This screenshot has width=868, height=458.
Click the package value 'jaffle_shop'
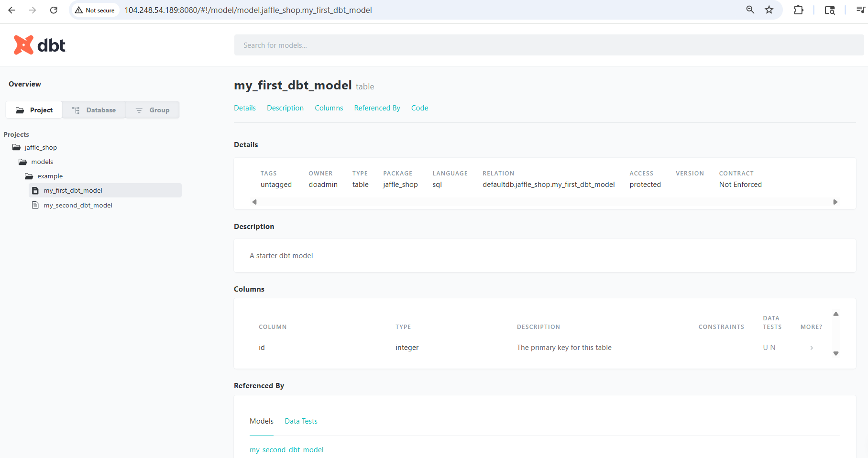point(400,185)
